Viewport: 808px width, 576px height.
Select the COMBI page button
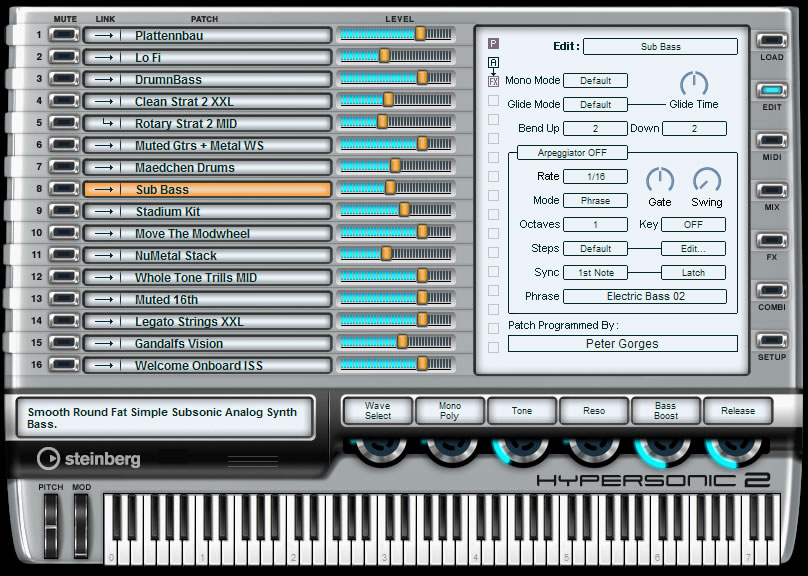[x=771, y=291]
